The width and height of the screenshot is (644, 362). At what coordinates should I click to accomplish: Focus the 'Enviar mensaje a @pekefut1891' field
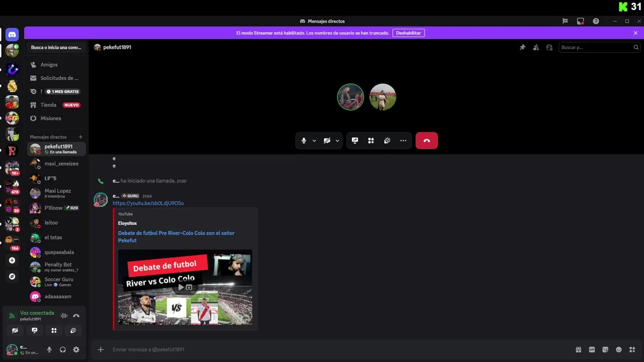click(x=342, y=349)
